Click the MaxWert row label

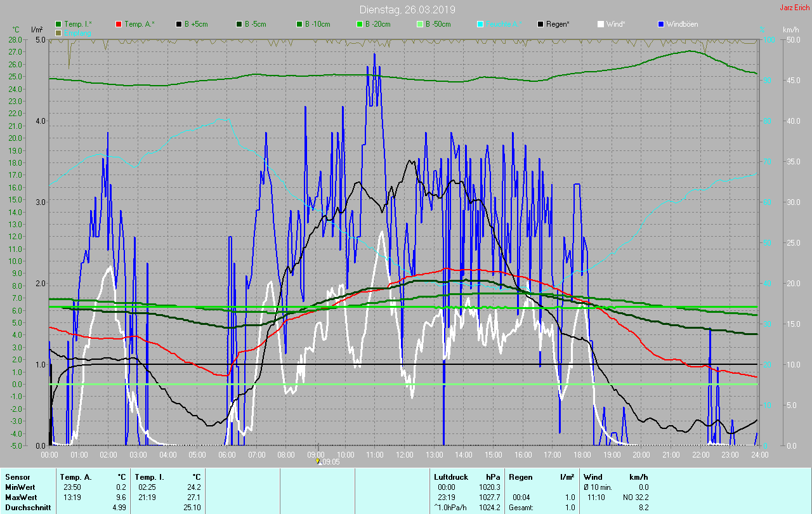click(x=22, y=498)
